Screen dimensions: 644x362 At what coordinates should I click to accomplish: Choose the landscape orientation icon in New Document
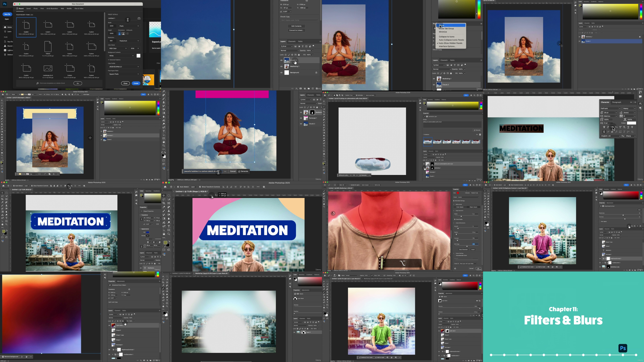(x=123, y=33)
